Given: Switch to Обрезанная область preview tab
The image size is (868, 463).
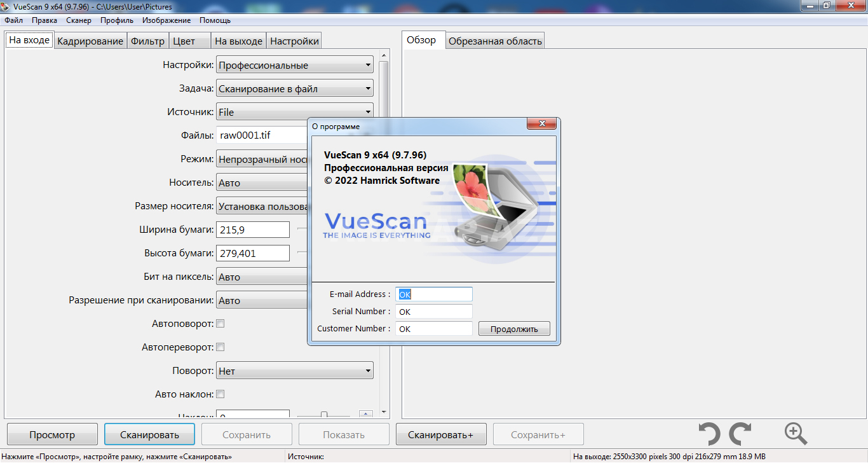Looking at the screenshot, I should pos(495,41).
